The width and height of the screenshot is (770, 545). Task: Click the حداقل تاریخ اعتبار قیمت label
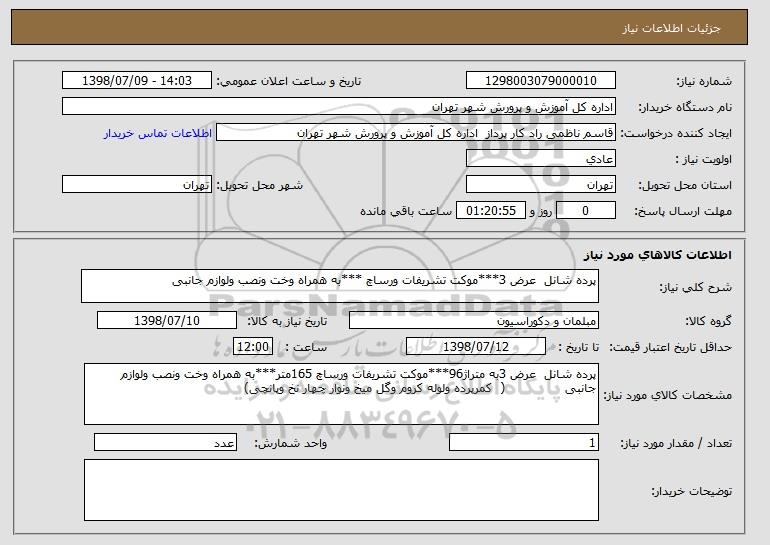tap(670, 348)
